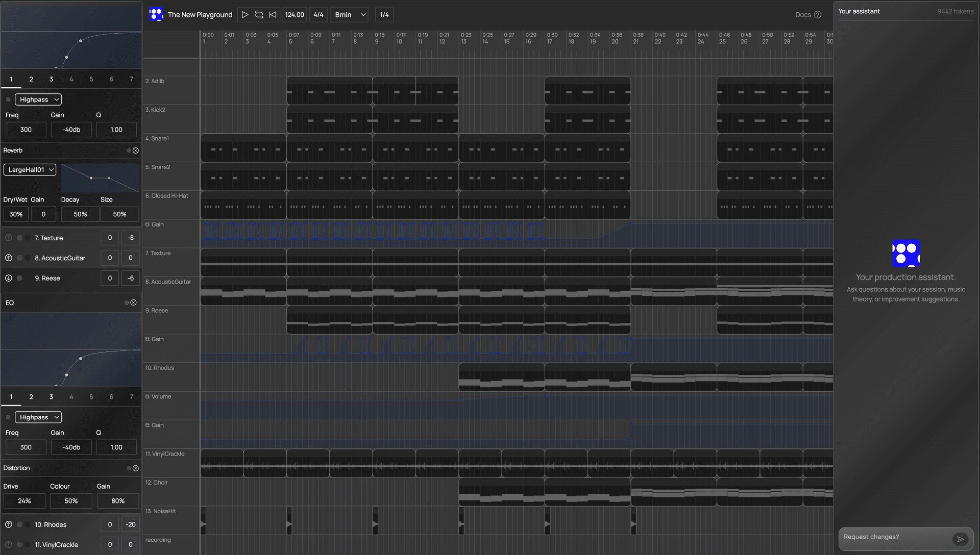
Task: Click the 4/4 time signature button
Action: (x=318, y=14)
